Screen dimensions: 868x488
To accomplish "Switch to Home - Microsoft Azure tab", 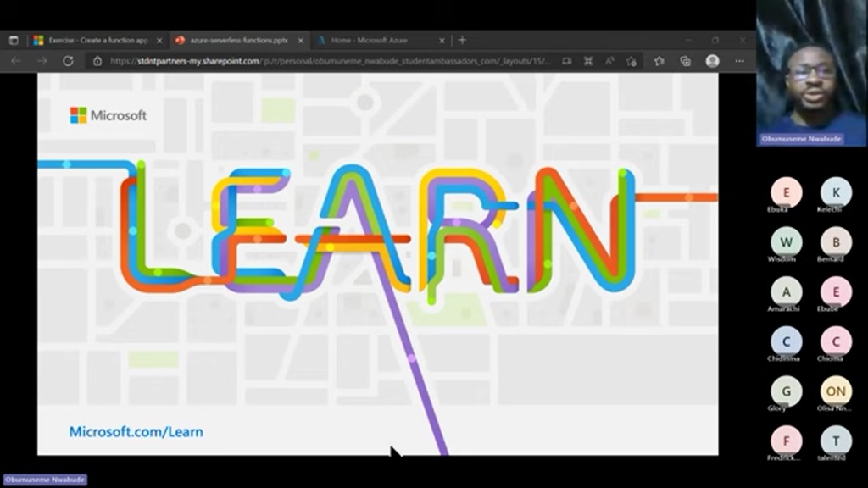I will tap(381, 41).
